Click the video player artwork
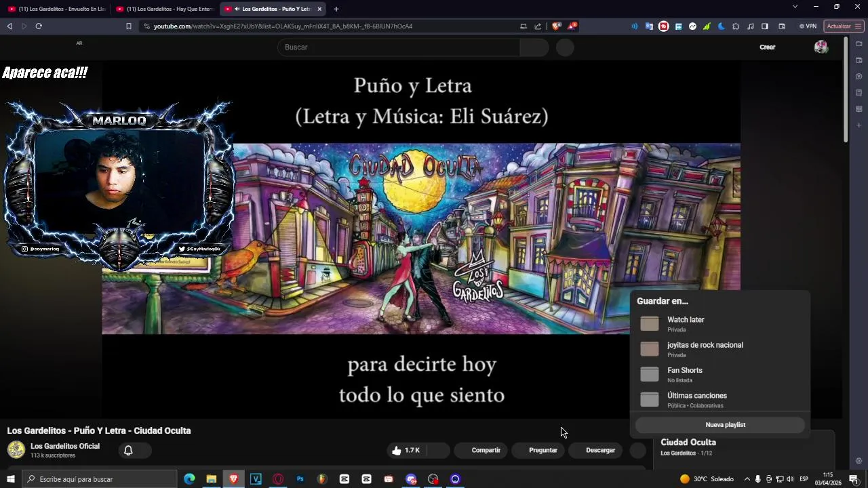This screenshot has width=868, height=488. coord(420,239)
